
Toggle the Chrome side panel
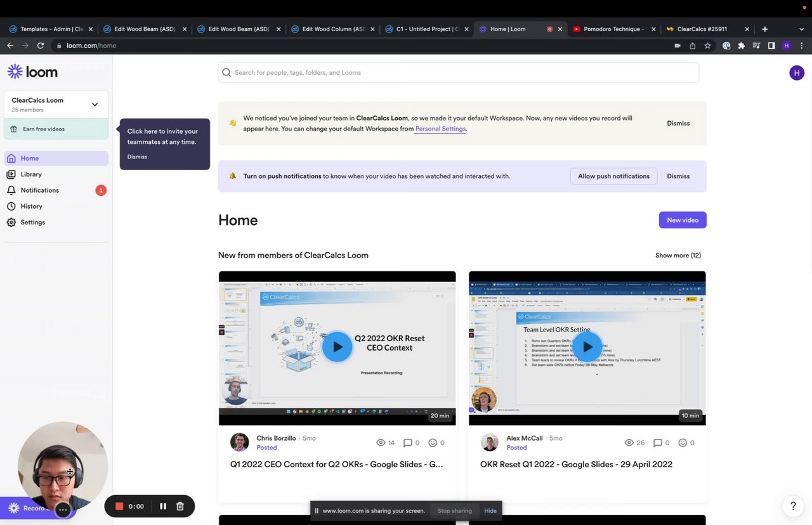[771, 46]
